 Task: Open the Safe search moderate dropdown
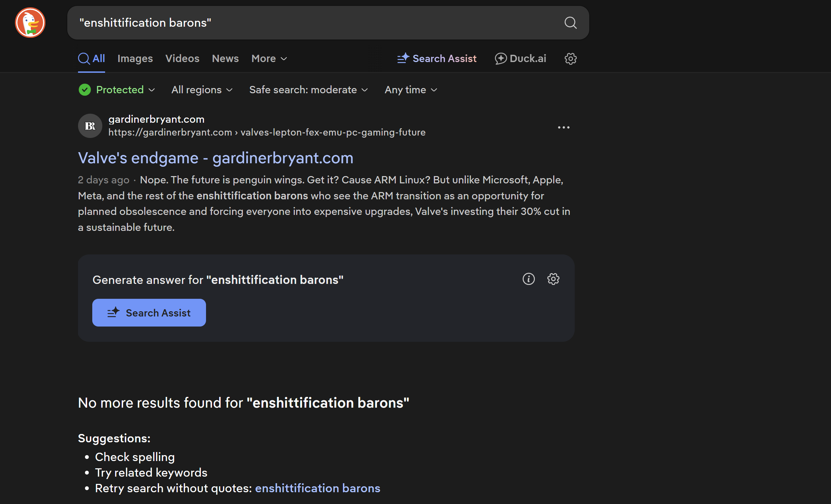tap(308, 89)
